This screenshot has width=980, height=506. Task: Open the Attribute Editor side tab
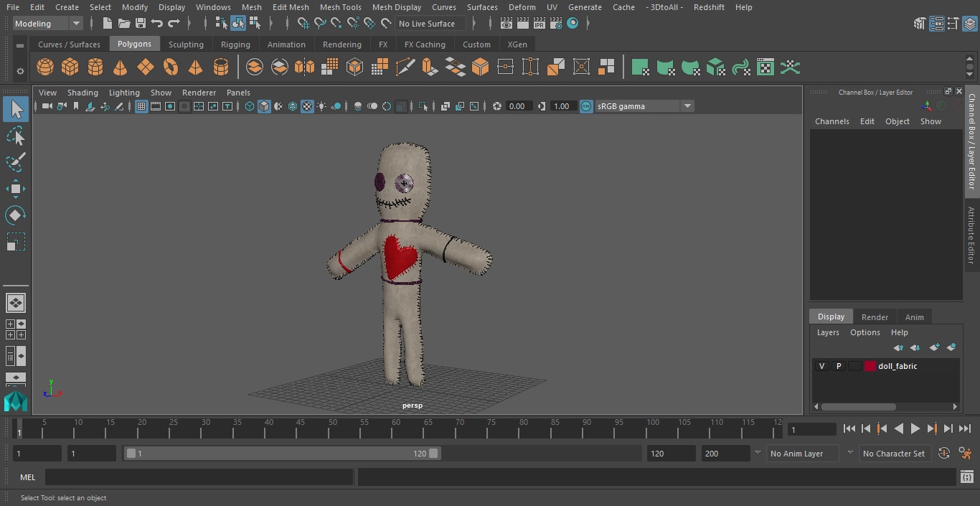[x=971, y=234]
